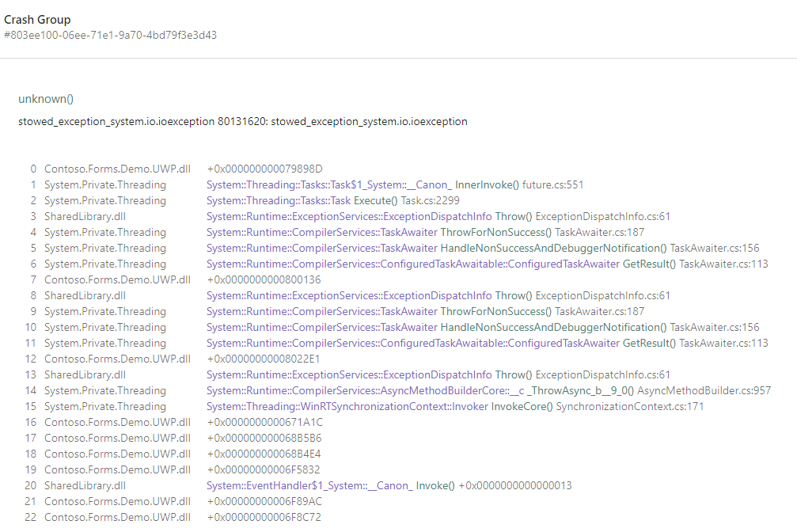The width and height of the screenshot is (797, 532).
Task: Select SharedLibrary.dll module in frame 13
Action: 85,374
